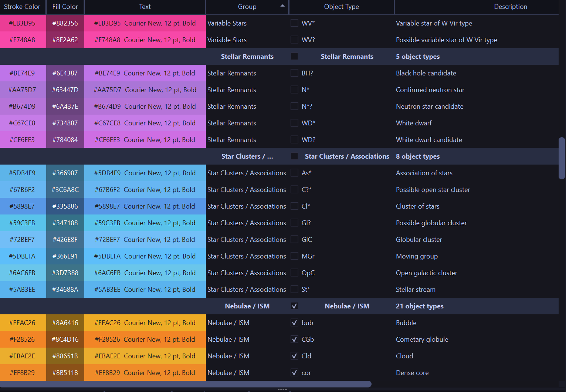
Task: Click the vertical scrollbar thumb
Action: tap(562, 158)
